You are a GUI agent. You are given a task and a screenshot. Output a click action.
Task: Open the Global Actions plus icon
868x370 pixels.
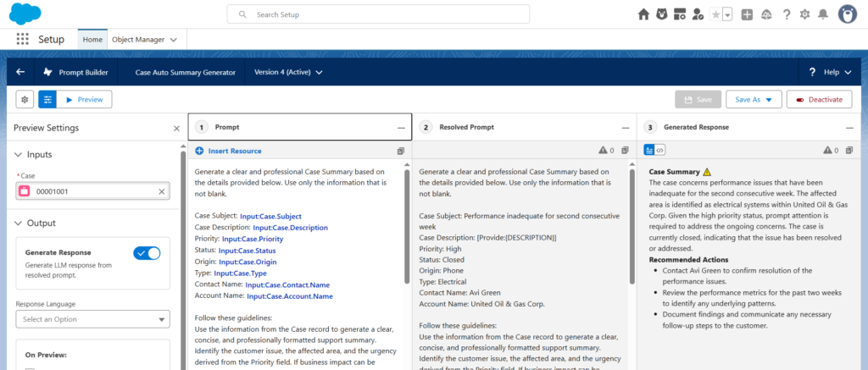(x=747, y=14)
